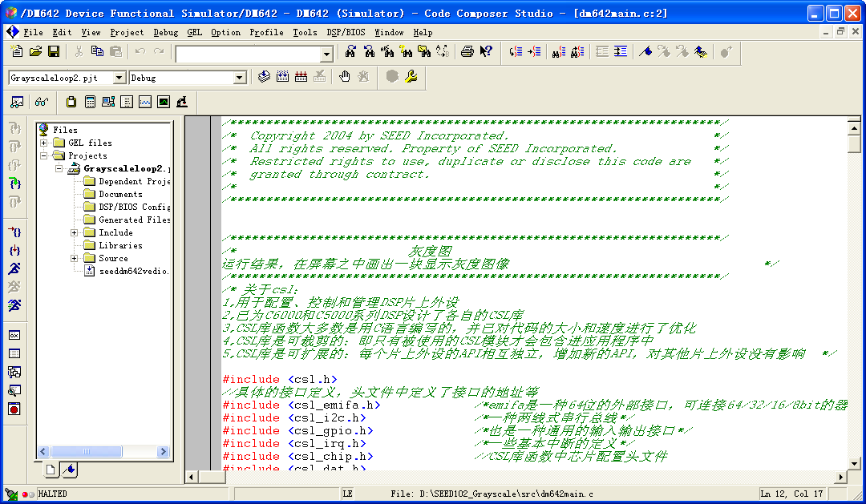Save the file with the floppy disk icon

[x=54, y=51]
